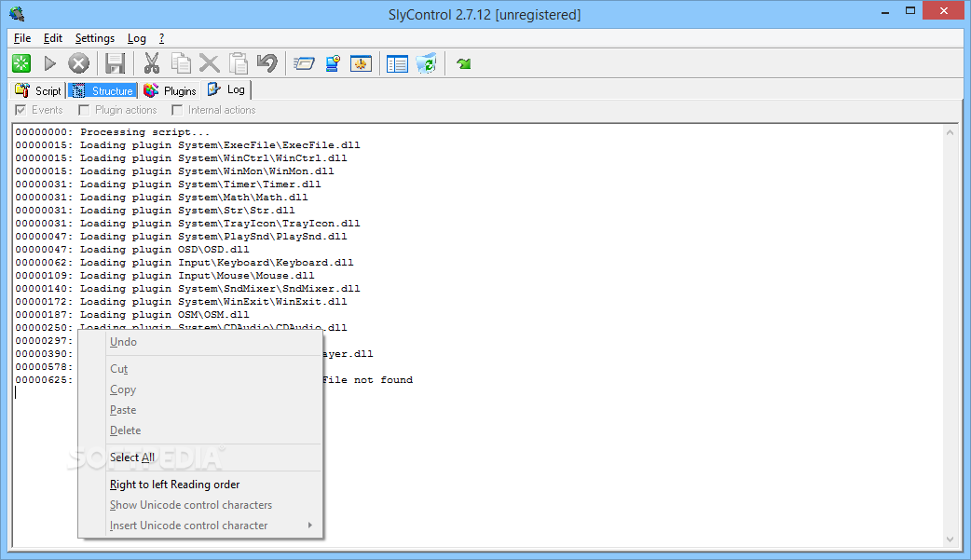Click the 'Processing script...' log line
971x560 pixels.
pyautogui.click(x=113, y=132)
